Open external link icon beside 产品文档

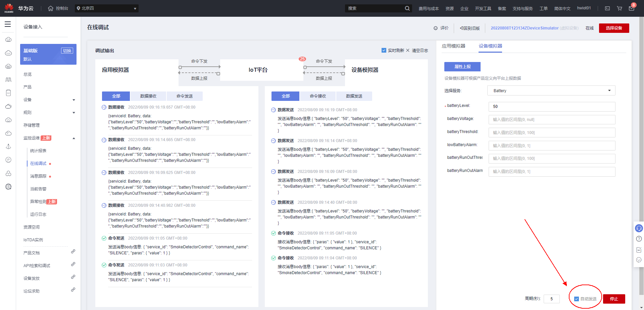click(x=73, y=251)
